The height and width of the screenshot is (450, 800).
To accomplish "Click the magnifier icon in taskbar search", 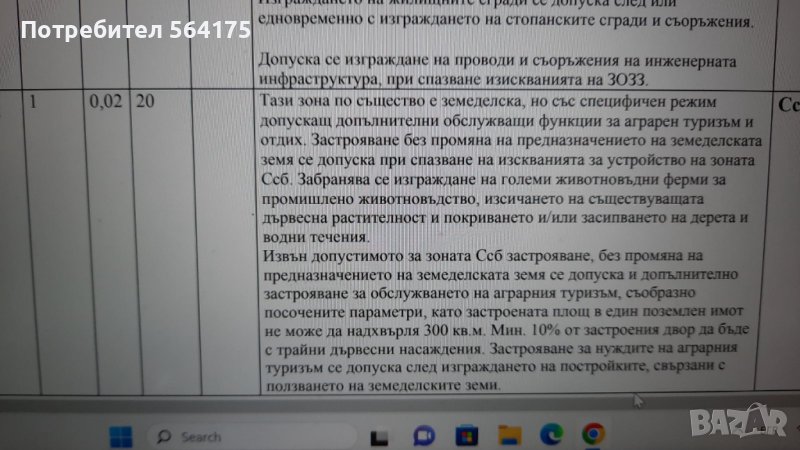I will coord(163,436).
